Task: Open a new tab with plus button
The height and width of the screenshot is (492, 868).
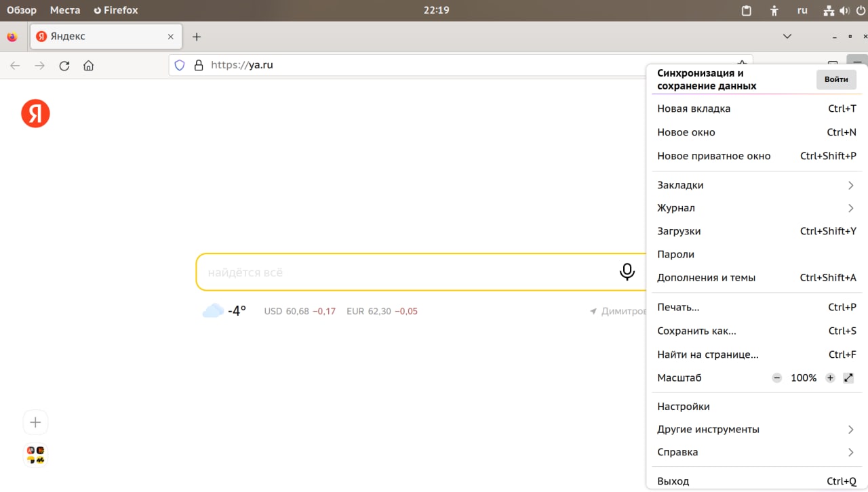Action: coord(197,37)
